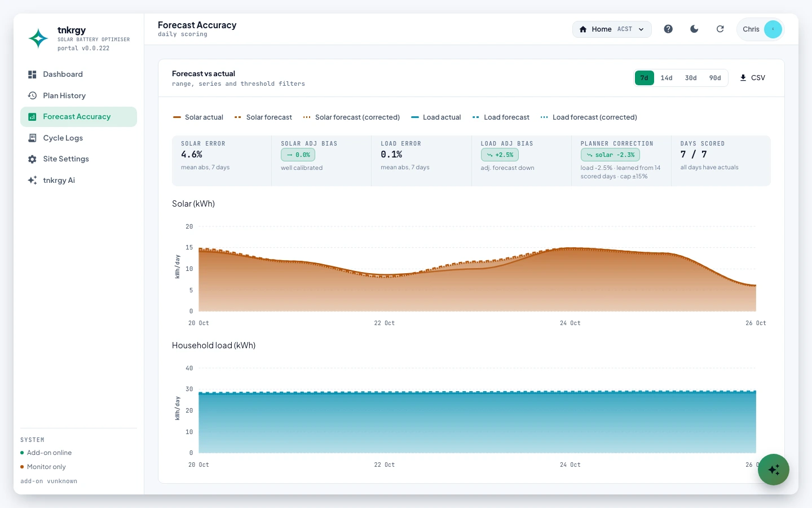Click the home icon in site selector
Viewport: 812px width, 508px height.
(x=583, y=29)
